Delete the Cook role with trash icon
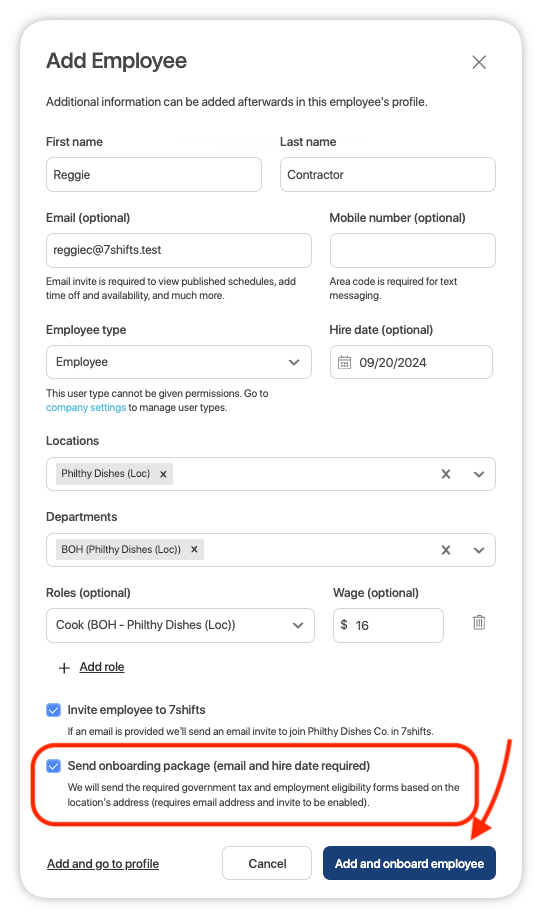 pyautogui.click(x=479, y=622)
